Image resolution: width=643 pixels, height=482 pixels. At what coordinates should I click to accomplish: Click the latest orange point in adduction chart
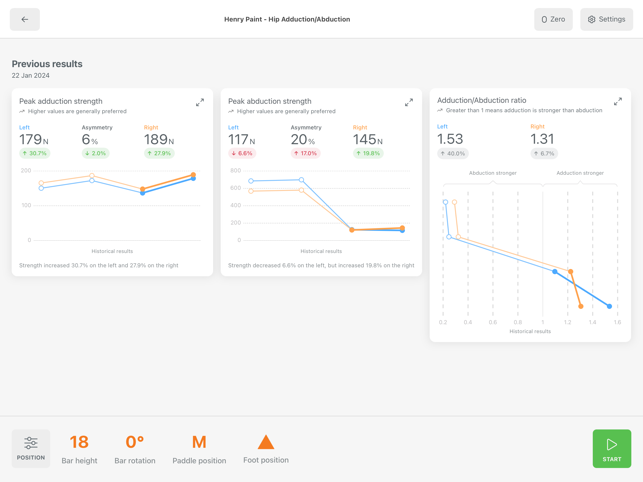194,176
